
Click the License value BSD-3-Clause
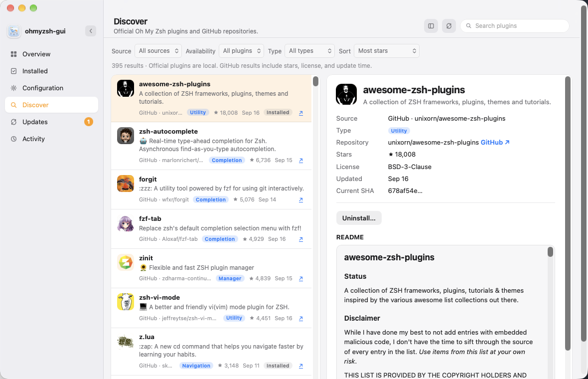click(x=410, y=167)
